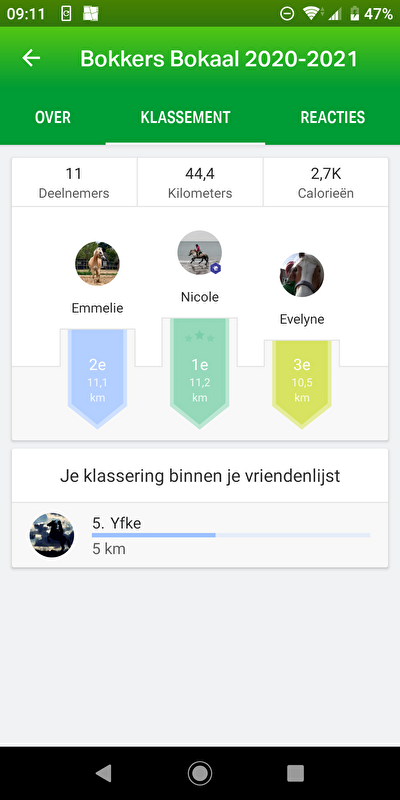Open the REACTIES tab
Image resolution: width=400 pixels, height=800 pixels.
333,117
